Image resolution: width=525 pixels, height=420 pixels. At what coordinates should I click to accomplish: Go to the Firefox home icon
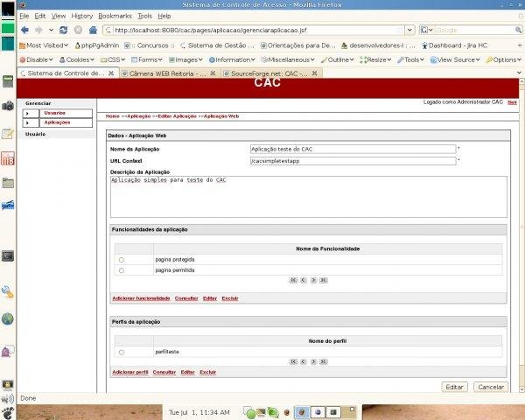[93, 30]
